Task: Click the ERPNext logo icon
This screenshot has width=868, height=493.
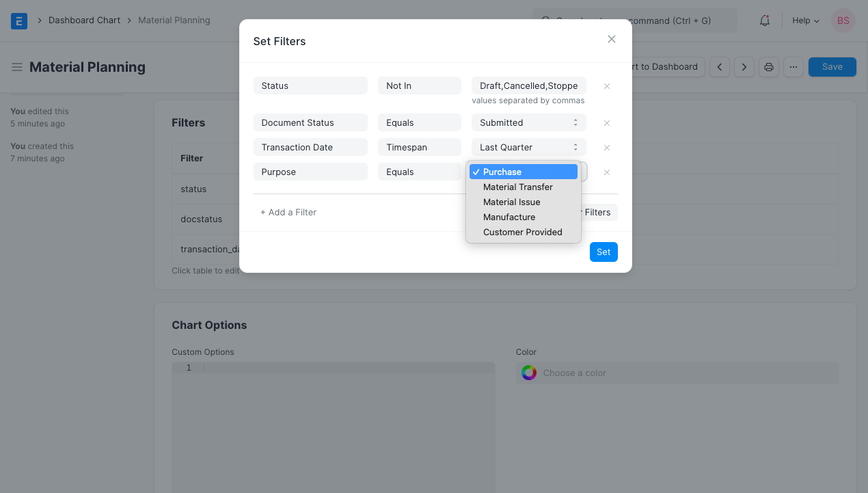Action: click(18, 21)
